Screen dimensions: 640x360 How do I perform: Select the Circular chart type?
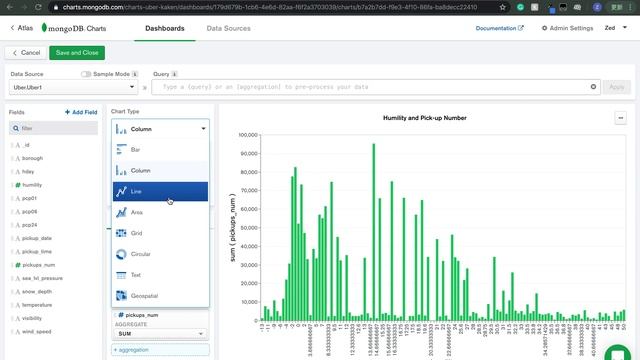pos(160,254)
